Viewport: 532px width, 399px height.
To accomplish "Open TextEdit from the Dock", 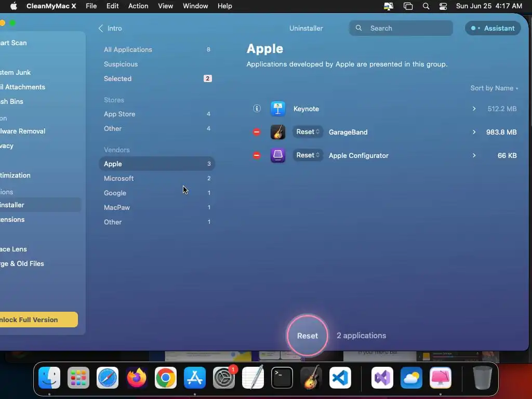I will pyautogui.click(x=253, y=378).
